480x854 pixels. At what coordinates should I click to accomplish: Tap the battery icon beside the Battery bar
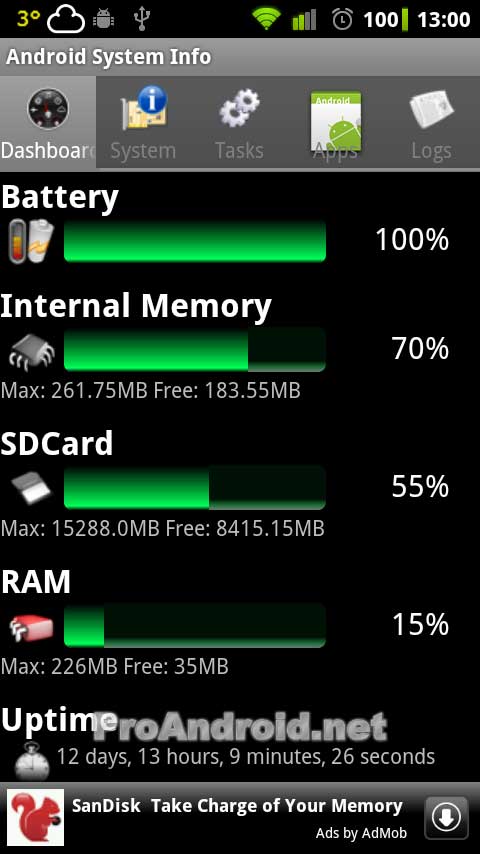tap(31, 241)
